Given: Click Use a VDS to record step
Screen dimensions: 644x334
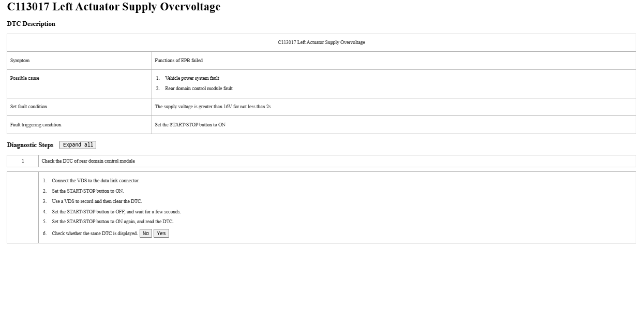Looking at the screenshot, I should 97,201.
